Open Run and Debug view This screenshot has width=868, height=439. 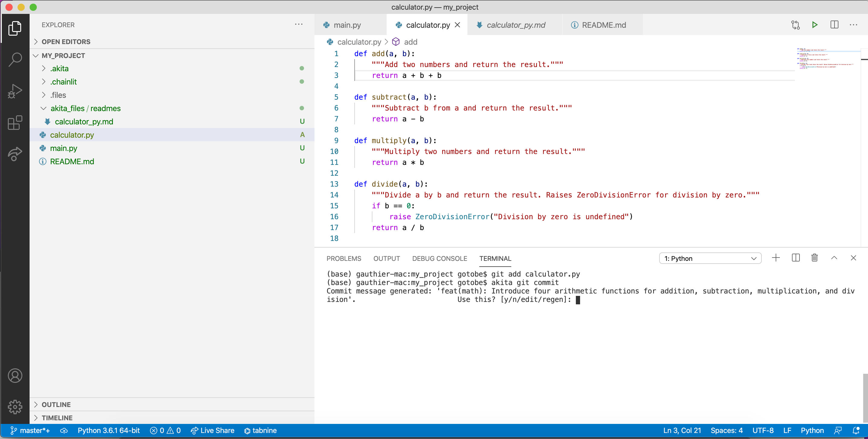(15, 91)
